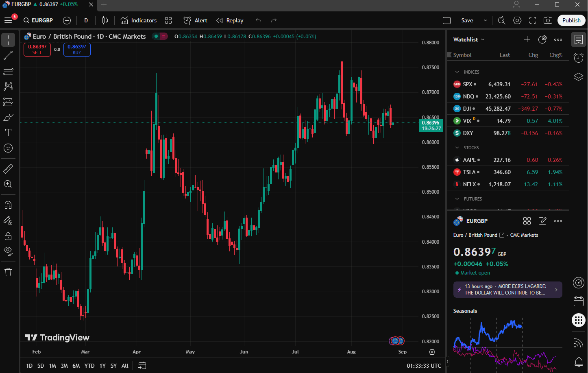Expand the INDICES watchlist section
Viewport: 588px width, 373px height.
pos(457,72)
